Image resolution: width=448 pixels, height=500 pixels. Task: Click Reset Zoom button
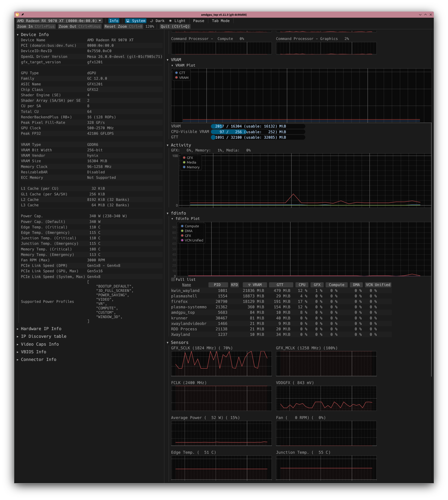(123, 27)
